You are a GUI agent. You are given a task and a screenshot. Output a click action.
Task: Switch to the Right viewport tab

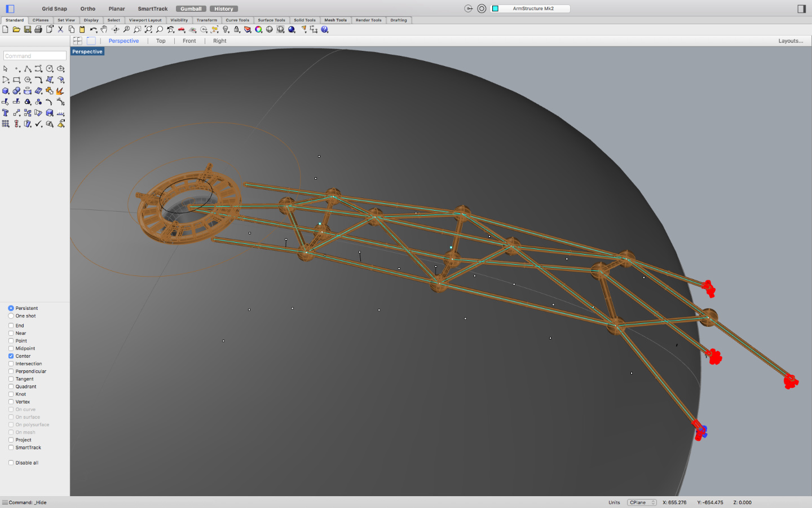219,41
